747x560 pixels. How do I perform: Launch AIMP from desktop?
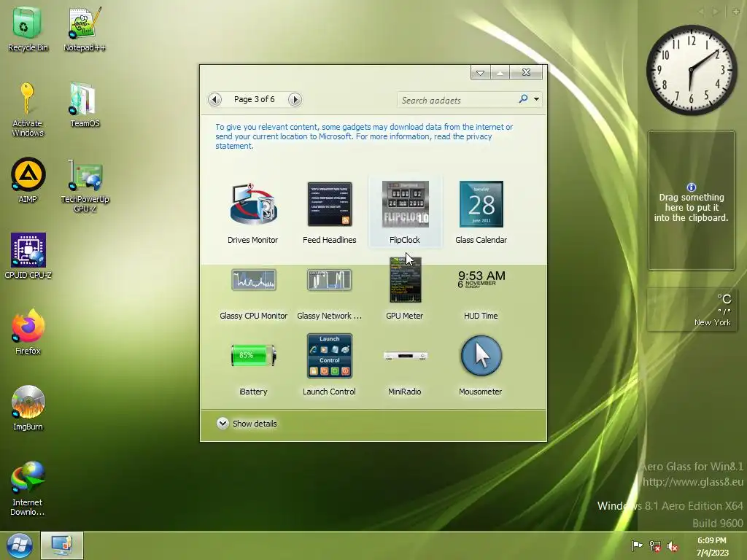pyautogui.click(x=28, y=180)
